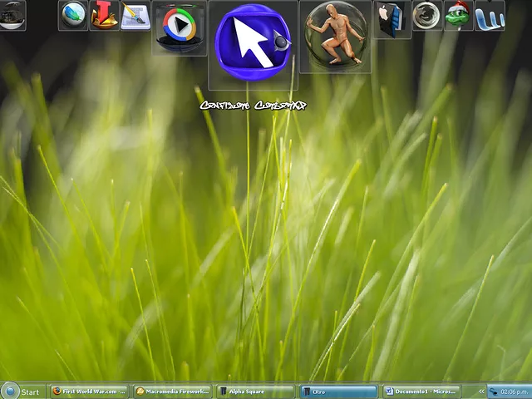Click the large blue cursor dock icon
The image size is (532, 399).
[253, 41]
